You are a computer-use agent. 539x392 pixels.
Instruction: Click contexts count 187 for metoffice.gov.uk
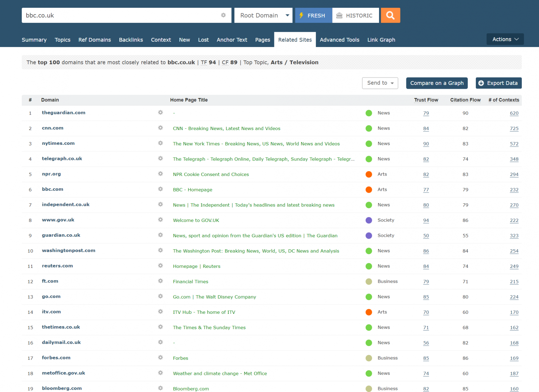point(514,373)
